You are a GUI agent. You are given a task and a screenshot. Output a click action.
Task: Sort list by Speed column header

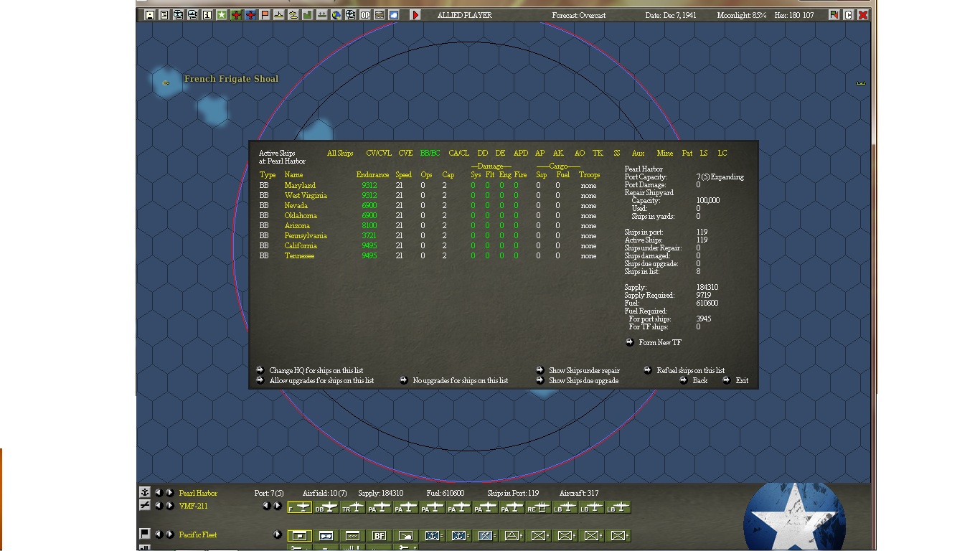404,174
